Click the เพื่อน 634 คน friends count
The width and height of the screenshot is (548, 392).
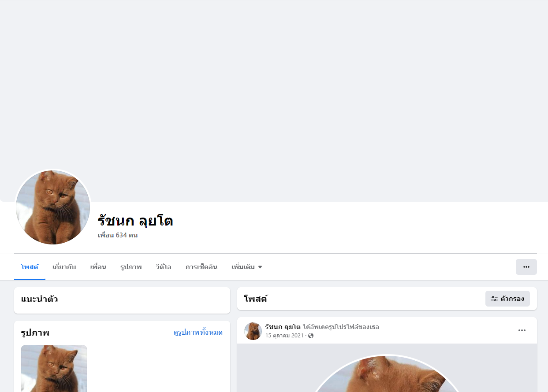point(118,235)
